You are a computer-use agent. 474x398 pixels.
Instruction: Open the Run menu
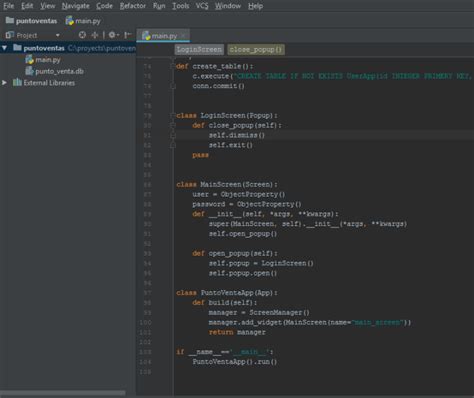tap(159, 6)
